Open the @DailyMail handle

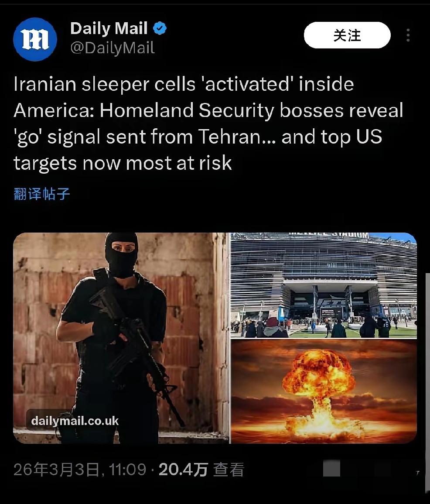coord(113,48)
